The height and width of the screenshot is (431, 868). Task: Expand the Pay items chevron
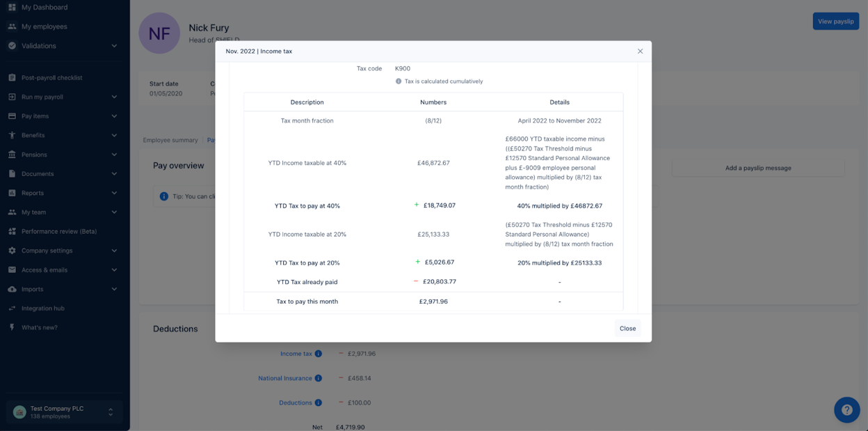(114, 116)
